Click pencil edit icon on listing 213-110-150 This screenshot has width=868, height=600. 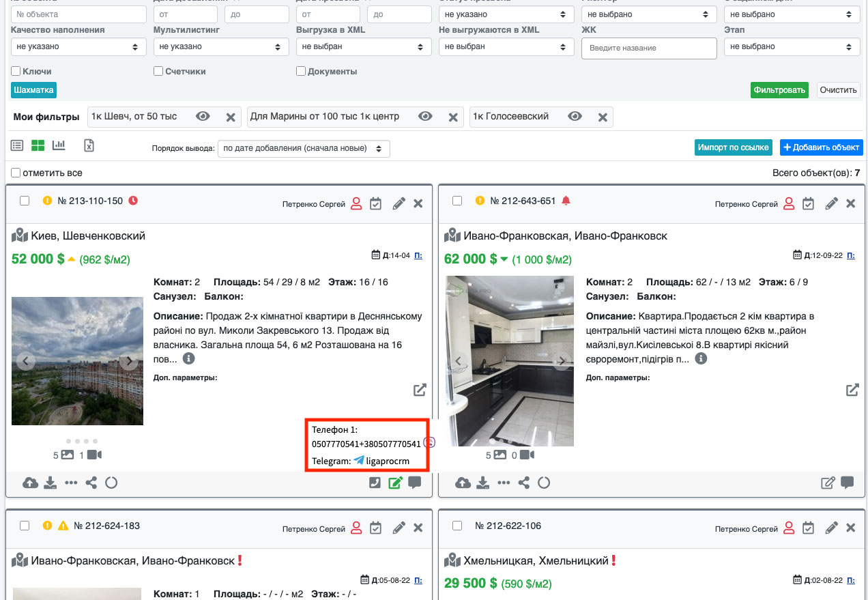point(399,203)
